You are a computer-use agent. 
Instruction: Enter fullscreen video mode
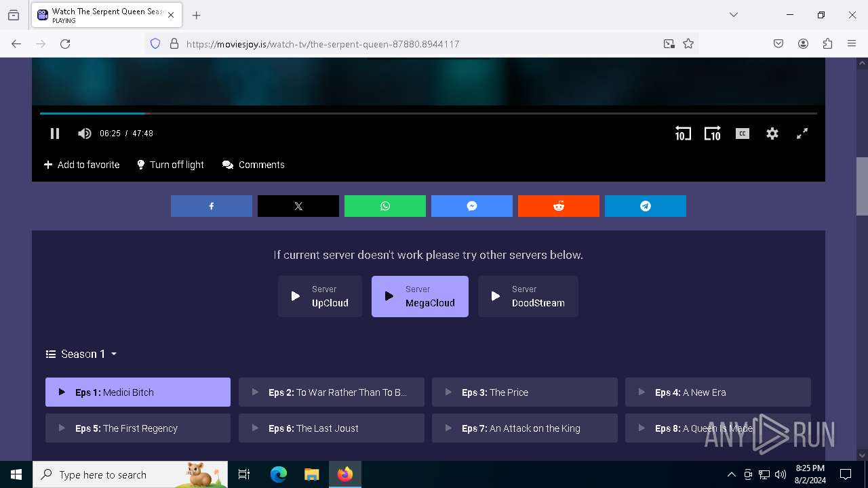pos(802,134)
